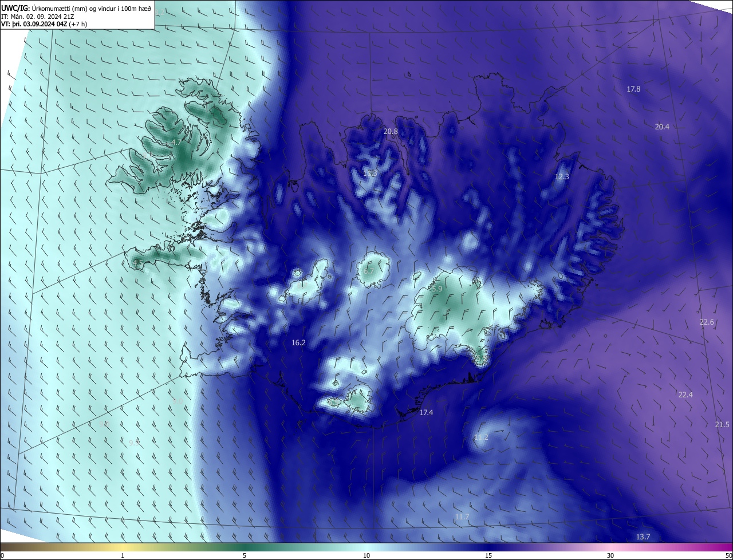Click the 13.7 value label
Viewport: 733px width, 560px height.
643,537
